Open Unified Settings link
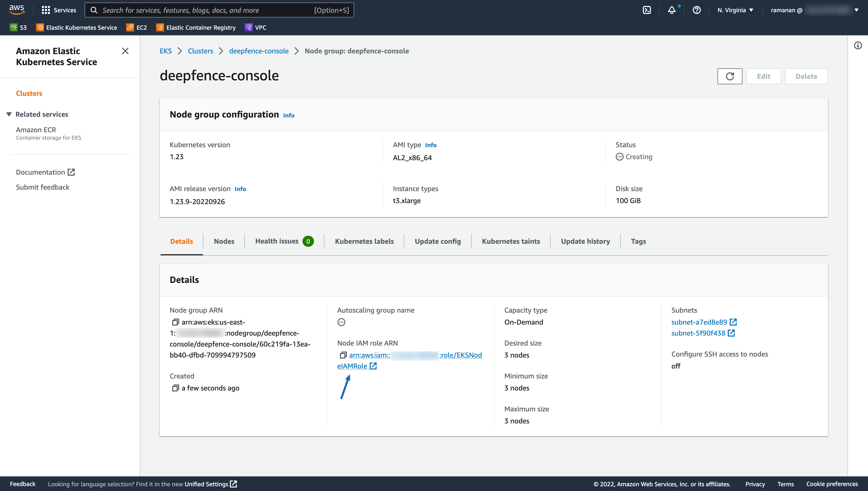The image size is (868, 491). 211,484
